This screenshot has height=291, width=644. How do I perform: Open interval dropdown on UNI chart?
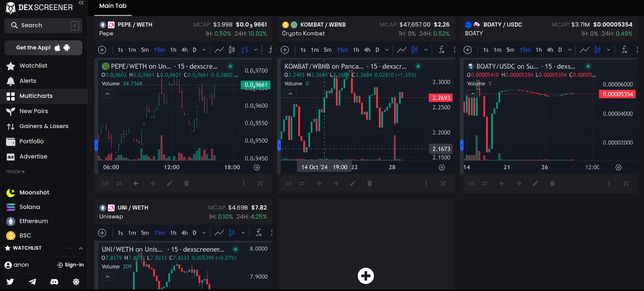coord(204,233)
